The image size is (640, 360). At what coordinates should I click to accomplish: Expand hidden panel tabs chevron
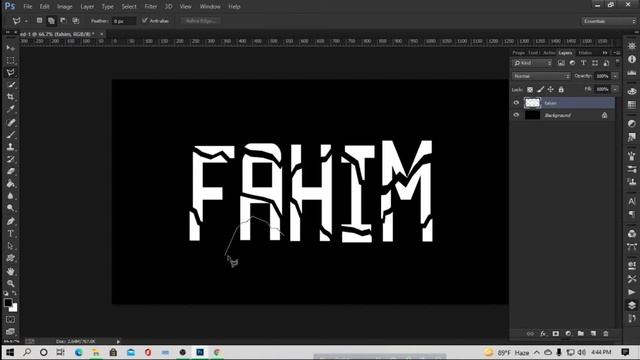[x=605, y=53]
